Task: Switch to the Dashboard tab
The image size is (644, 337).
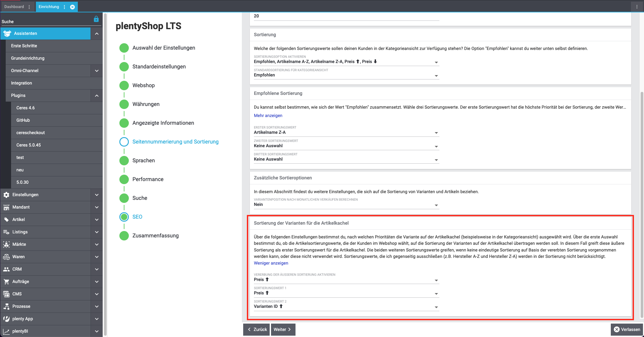Action: pyautogui.click(x=14, y=7)
